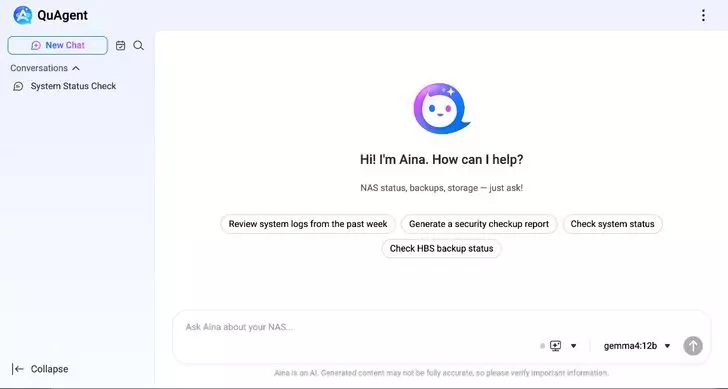This screenshot has width=728, height=389.
Task: Collapse the sidebar with the Collapse button
Action: pyautogui.click(x=40, y=369)
